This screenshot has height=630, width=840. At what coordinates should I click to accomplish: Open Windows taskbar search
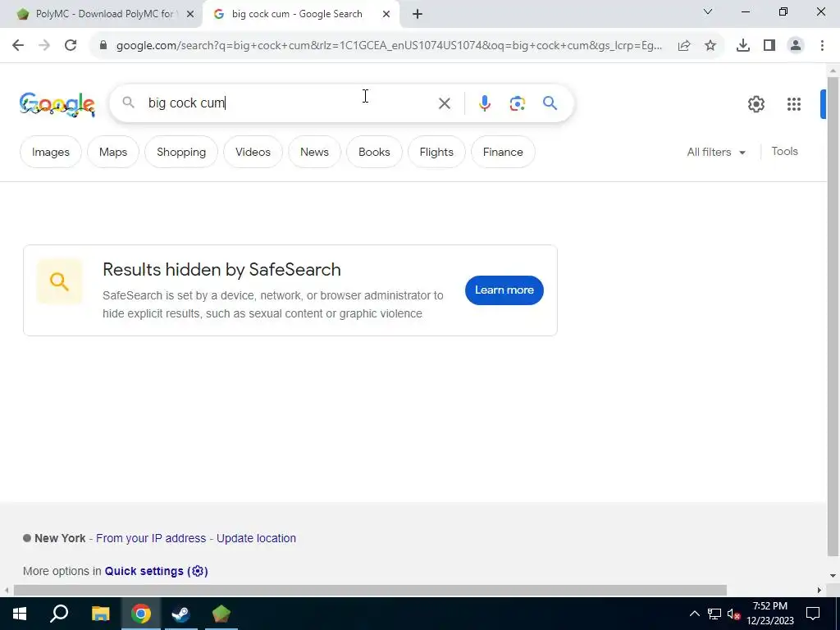[x=59, y=614]
